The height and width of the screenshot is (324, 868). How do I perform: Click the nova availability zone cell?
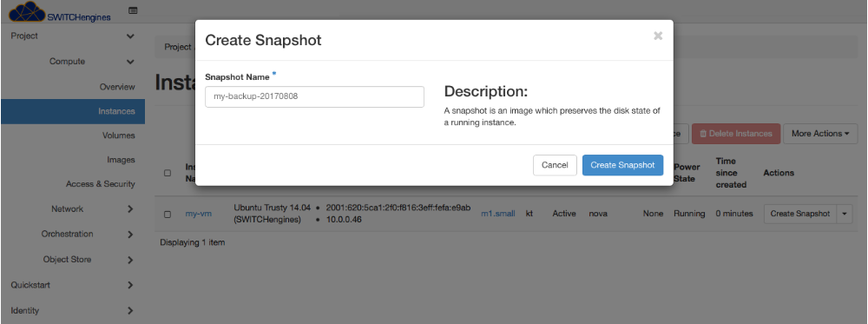[x=598, y=214]
